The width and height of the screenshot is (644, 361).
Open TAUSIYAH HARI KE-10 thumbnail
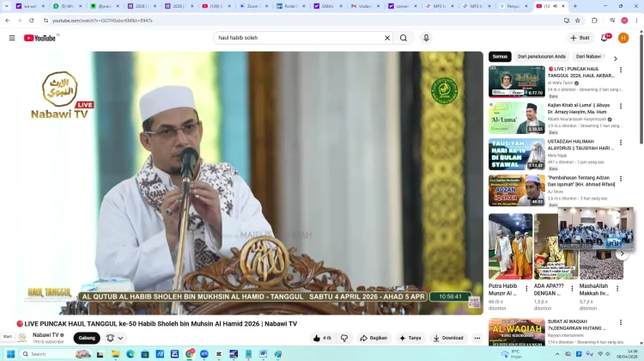click(517, 154)
